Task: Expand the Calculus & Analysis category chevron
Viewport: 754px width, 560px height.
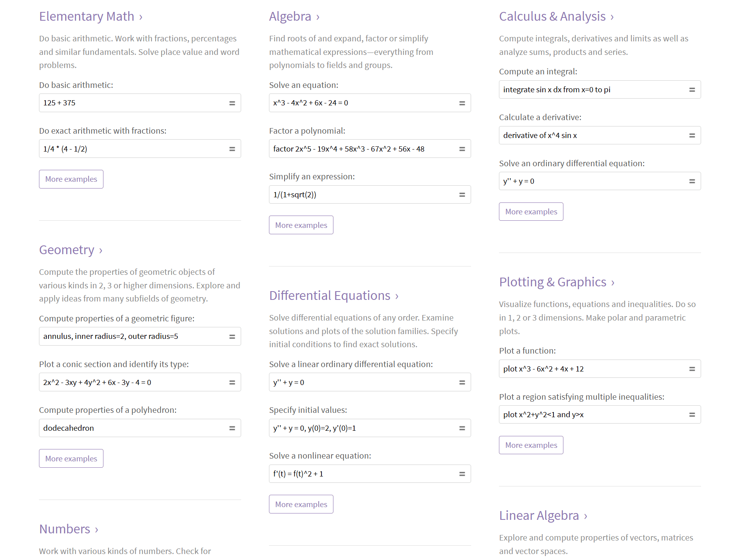Action: click(x=611, y=17)
